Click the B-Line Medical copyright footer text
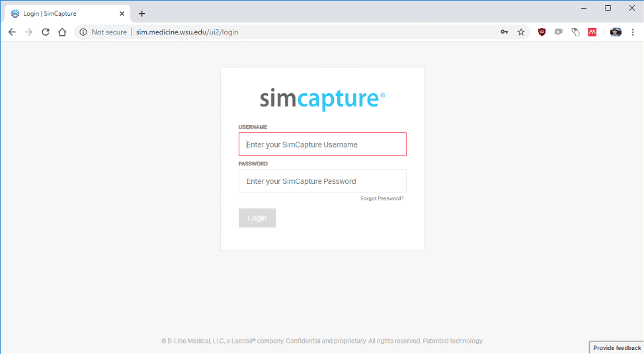This screenshot has height=354, width=644. coord(323,341)
